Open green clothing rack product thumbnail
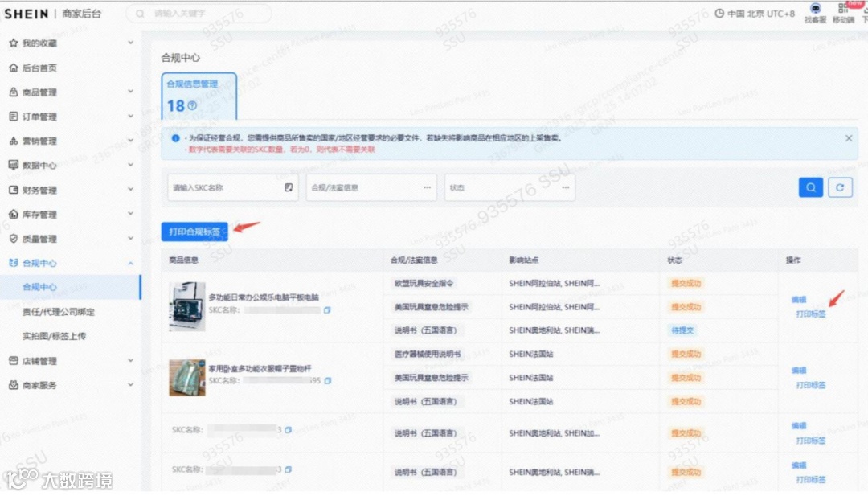The height and width of the screenshot is (496, 868). coord(187,378)
